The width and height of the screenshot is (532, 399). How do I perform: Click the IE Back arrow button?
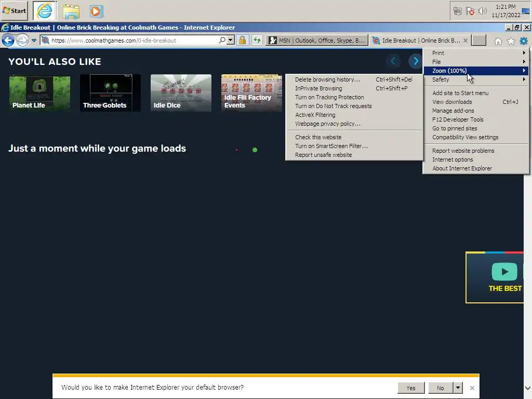(8, 41)
